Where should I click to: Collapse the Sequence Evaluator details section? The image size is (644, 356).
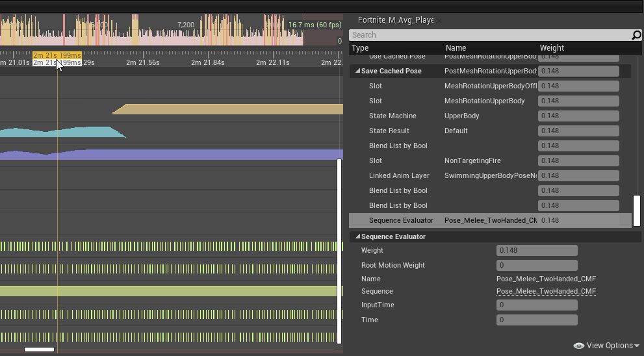point(357,237)
